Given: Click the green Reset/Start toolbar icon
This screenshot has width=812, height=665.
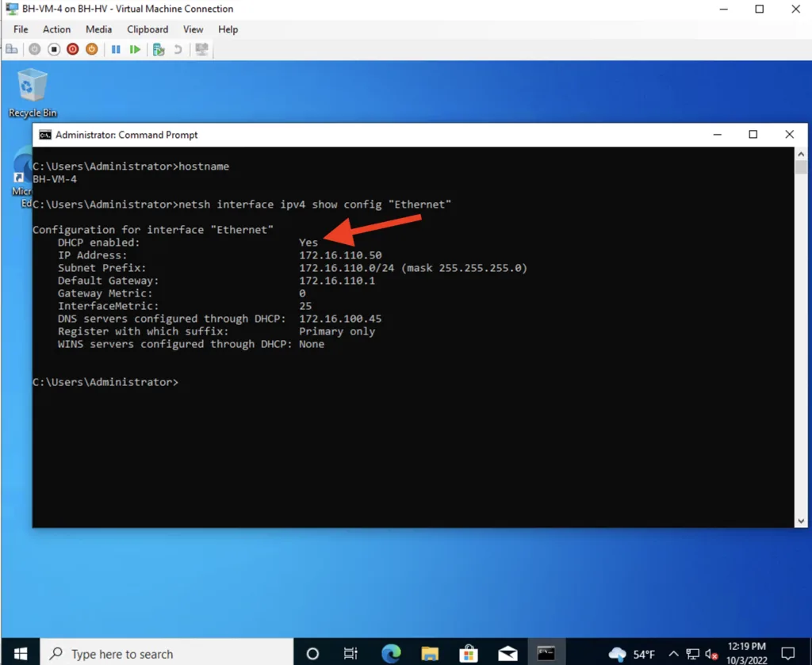Looking at the screenshot, I should 135,50.
